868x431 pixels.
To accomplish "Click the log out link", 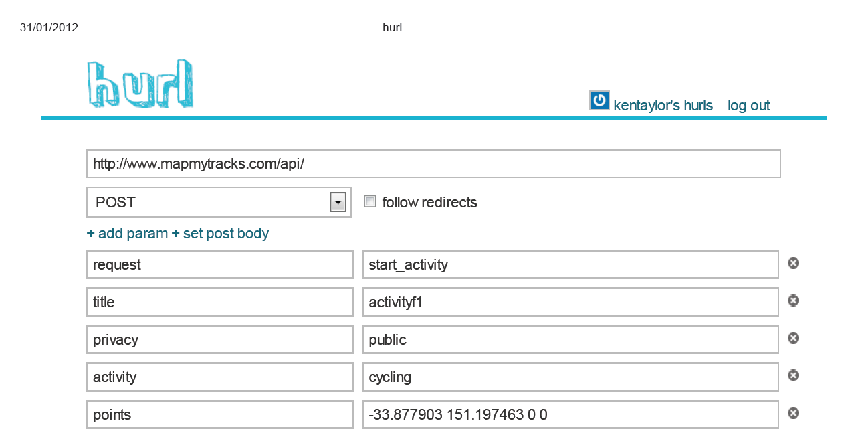I will click(x=748, y=106).
